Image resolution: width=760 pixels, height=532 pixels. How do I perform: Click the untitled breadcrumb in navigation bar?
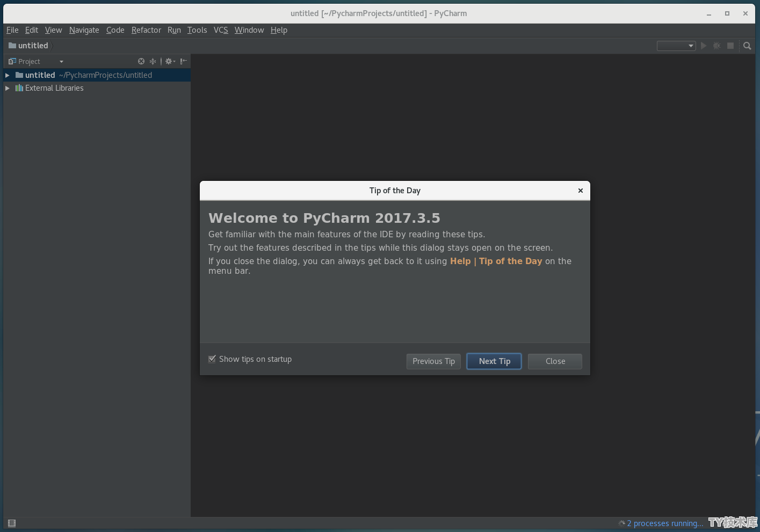point(33,46)
